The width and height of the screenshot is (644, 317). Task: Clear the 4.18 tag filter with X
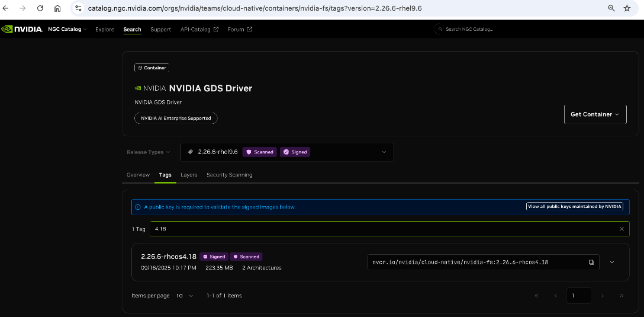[x=622, y=229]
